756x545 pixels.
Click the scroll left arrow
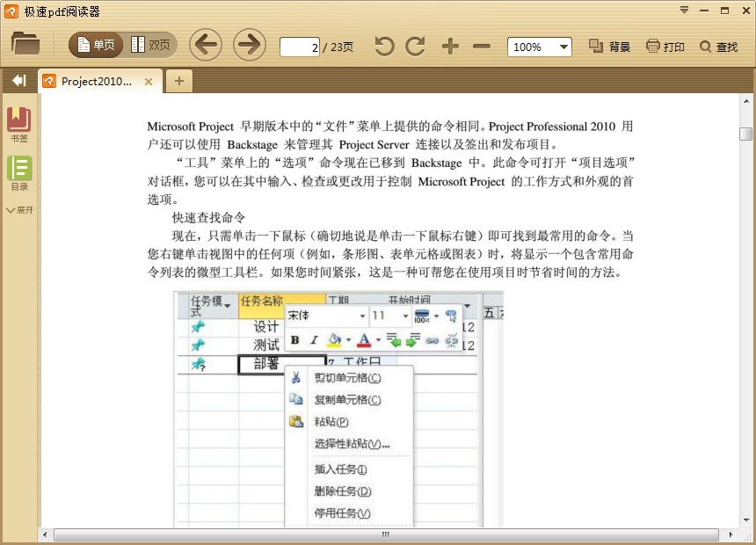point(45,534)
